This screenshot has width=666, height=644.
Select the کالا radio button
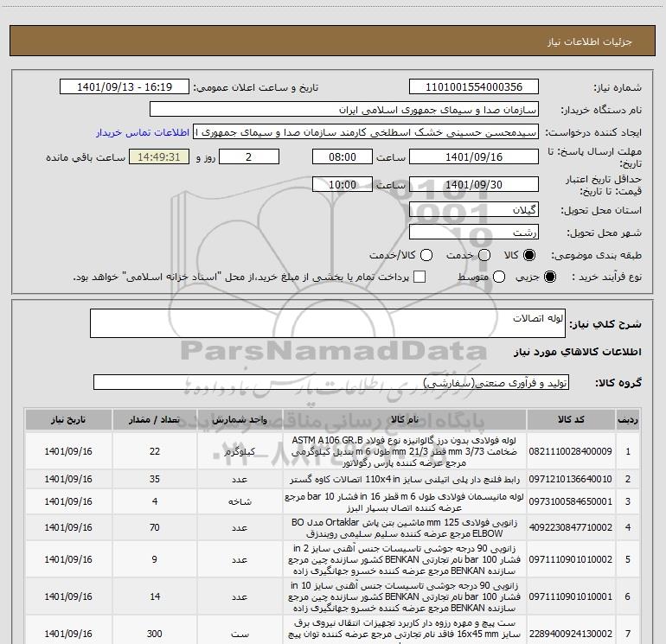pos(528,255)
